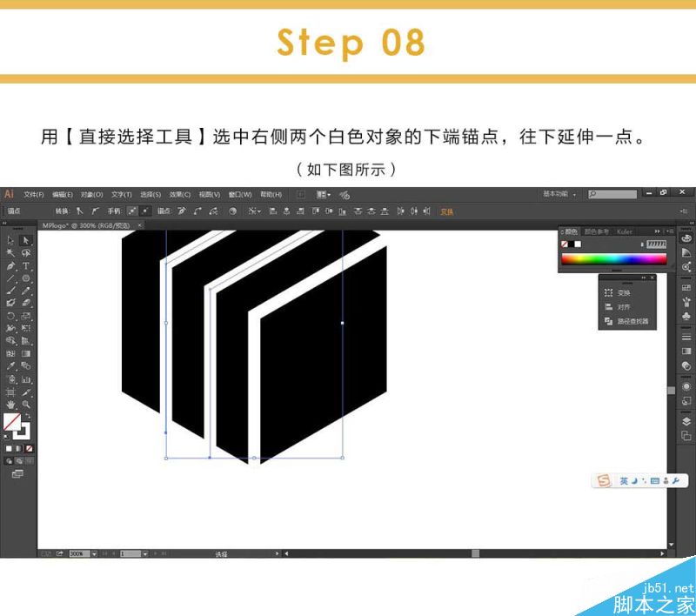Select the Pen tool
Screen dimensions: 696x616
(x=10, y=266)
